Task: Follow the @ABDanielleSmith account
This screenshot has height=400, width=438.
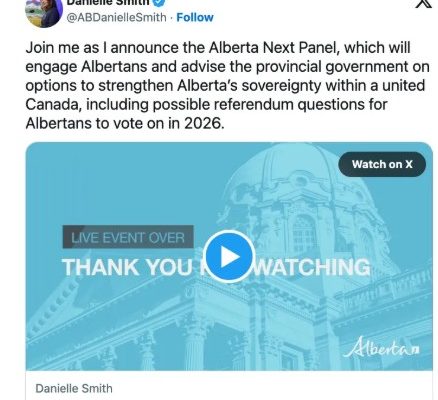Action: [195, 17]
